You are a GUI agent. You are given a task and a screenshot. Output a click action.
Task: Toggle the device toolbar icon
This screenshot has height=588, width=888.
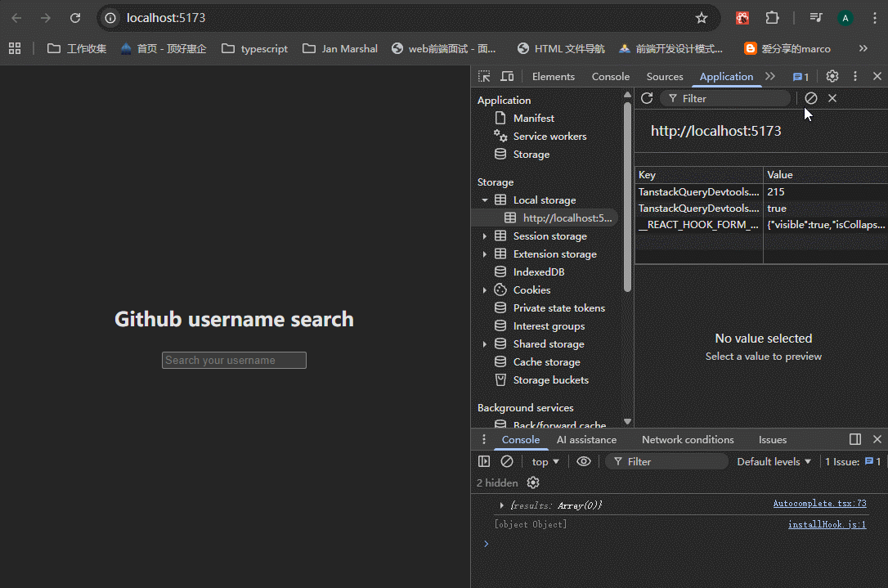click(507, 76)
